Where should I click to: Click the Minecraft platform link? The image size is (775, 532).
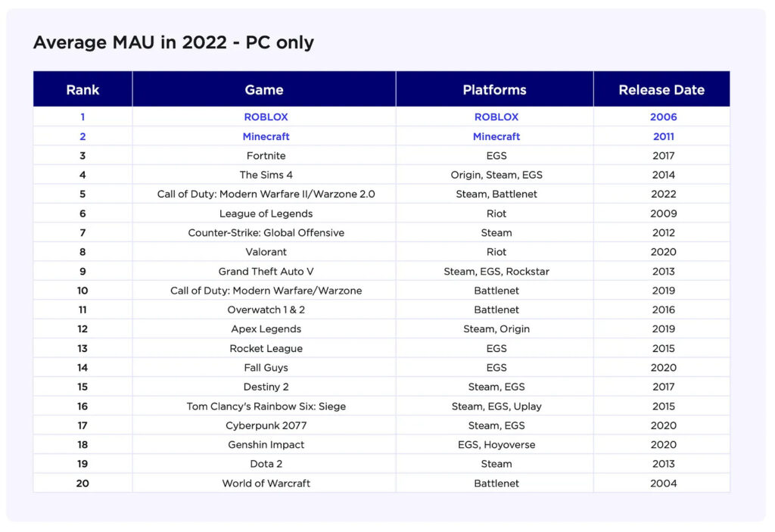(x=496, y=137)
